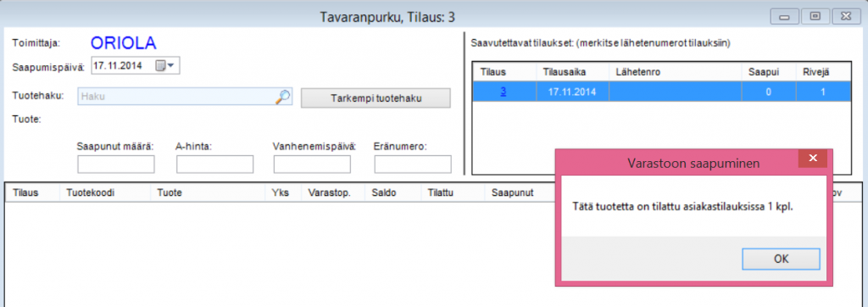The height and width of the screenshot is (307, 868).
Task: Click the Tilaus header in bottom grid
Action: pyautogui.click(x=32, y=193)
